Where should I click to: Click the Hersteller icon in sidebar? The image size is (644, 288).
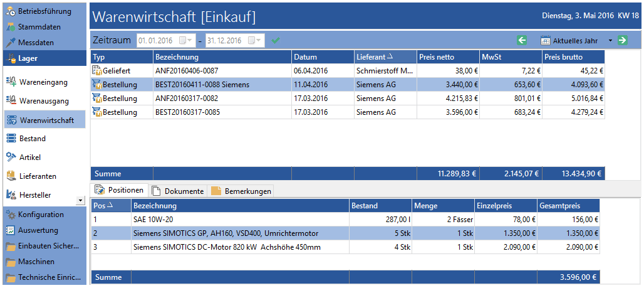pyautogui.click(x=11, y=195)
